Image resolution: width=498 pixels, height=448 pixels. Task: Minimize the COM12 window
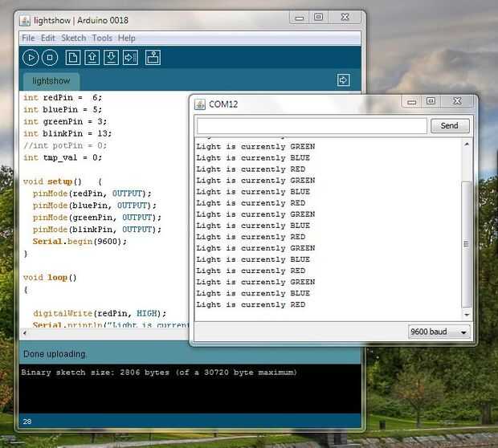411,102
